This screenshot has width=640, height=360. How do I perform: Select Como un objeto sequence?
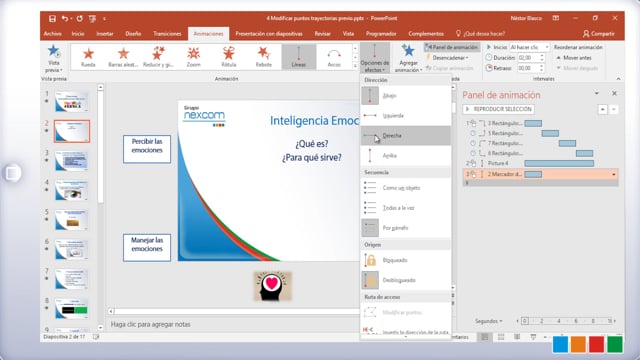coord(406,188)
